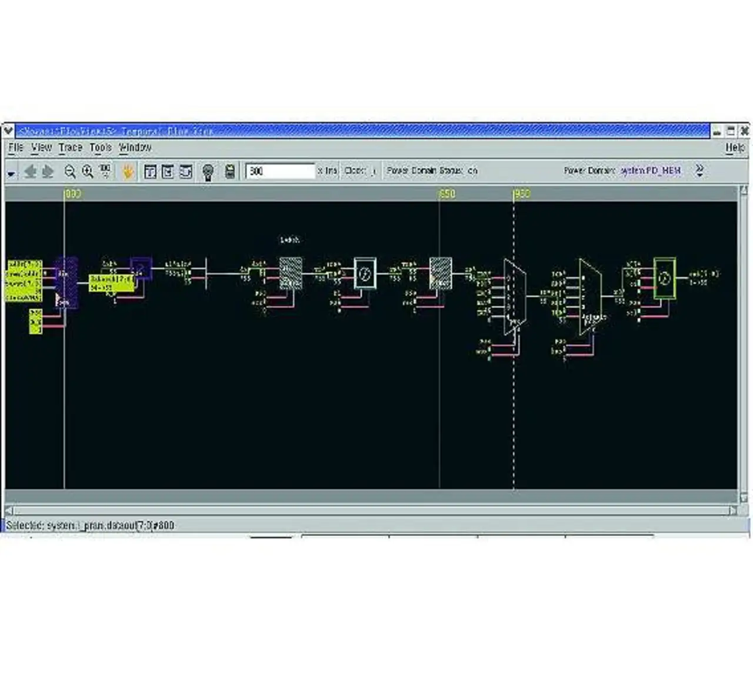
Task: Click the time input field showing 300
Action: point(280,171)
